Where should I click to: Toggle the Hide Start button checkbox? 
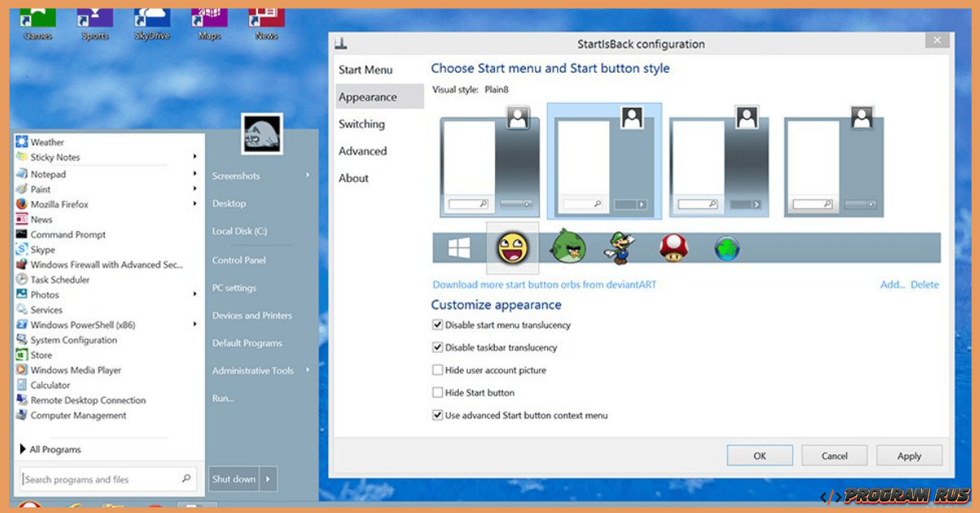click(438, 393)
